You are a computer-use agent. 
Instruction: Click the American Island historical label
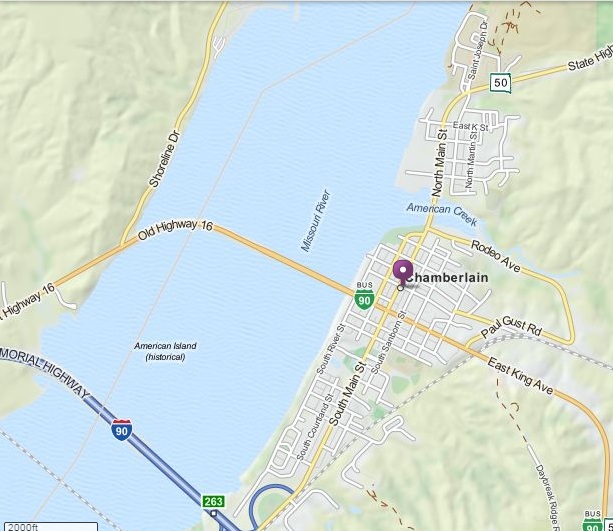click(x=165, y=351)
